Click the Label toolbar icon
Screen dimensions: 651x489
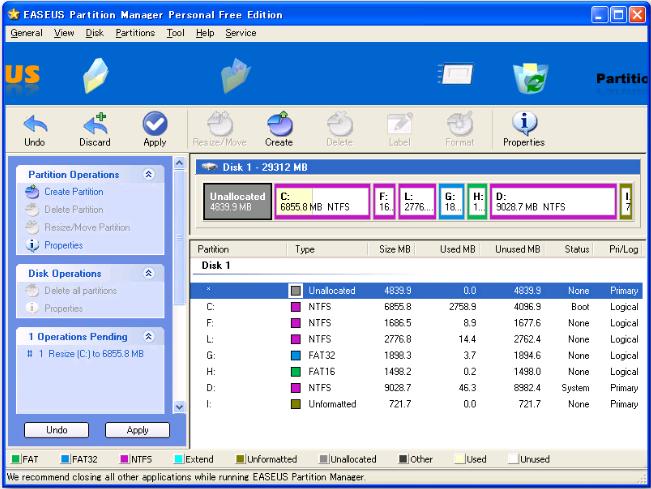(399, 124)
